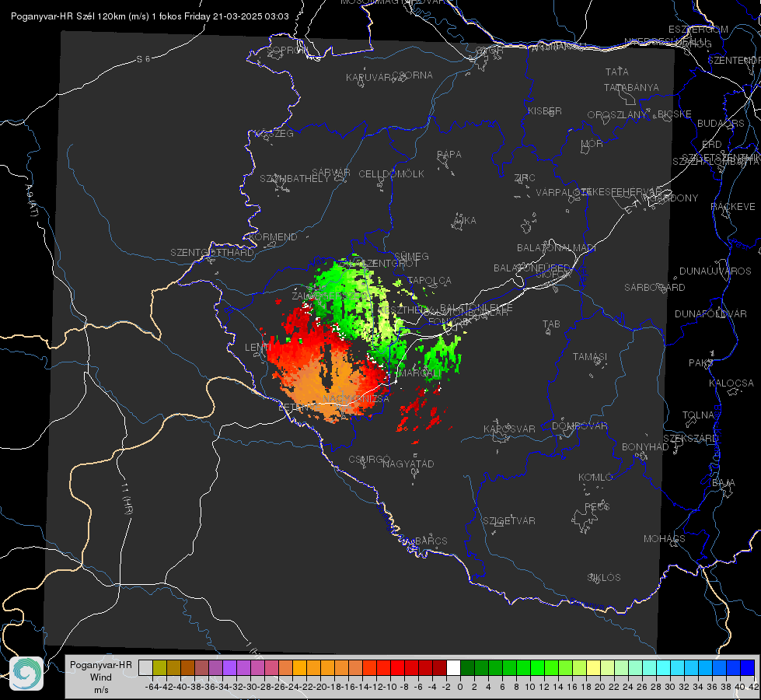Click the MOR town label
761x700 pixels.
592,143
